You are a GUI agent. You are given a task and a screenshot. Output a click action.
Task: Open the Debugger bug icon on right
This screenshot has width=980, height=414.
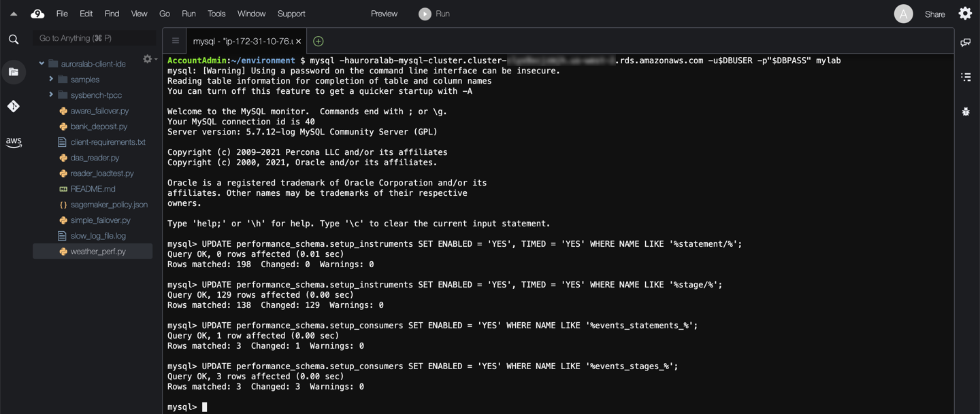tap(966, 111)
